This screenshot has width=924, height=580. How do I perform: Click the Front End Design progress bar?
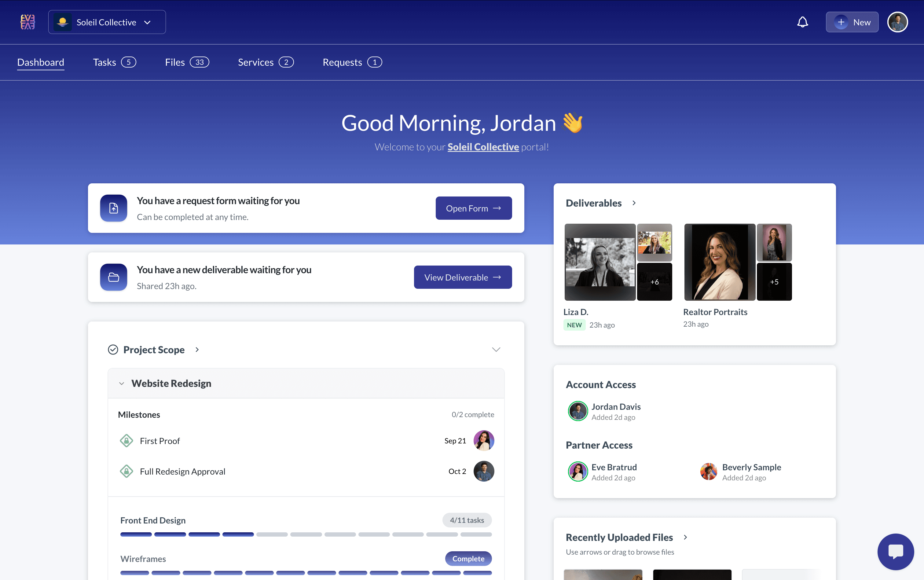click(306, 534)
